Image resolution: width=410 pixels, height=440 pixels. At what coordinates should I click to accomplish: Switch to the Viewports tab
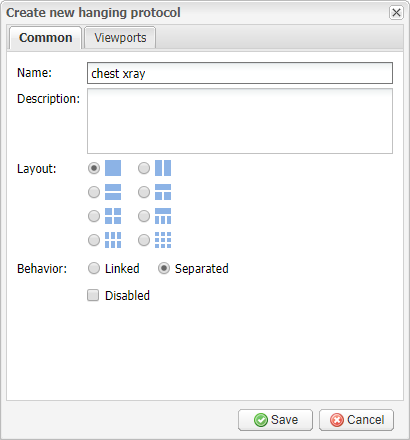(120, 38)
